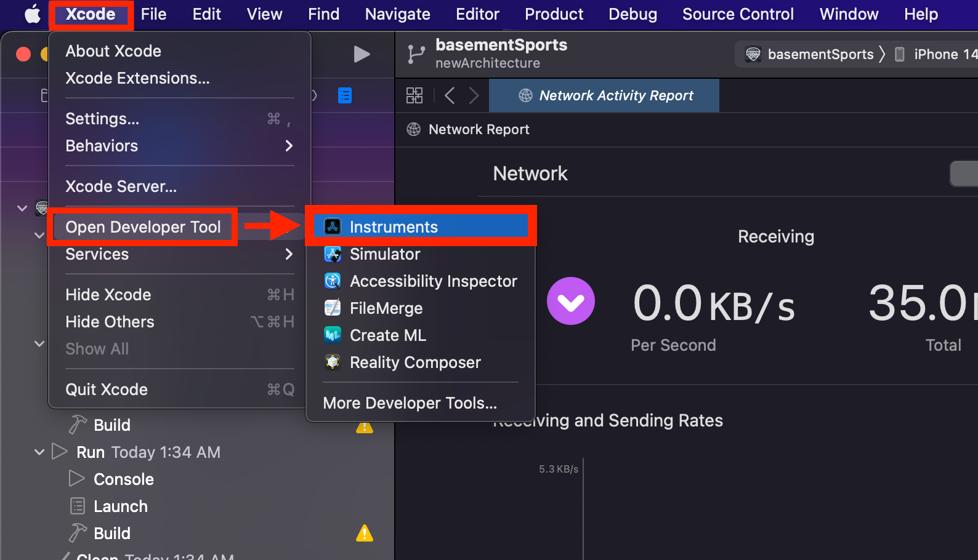Screen dimensions: 978x560
Task: Select Open Developer Tool menu item
Action: [143, 227]
